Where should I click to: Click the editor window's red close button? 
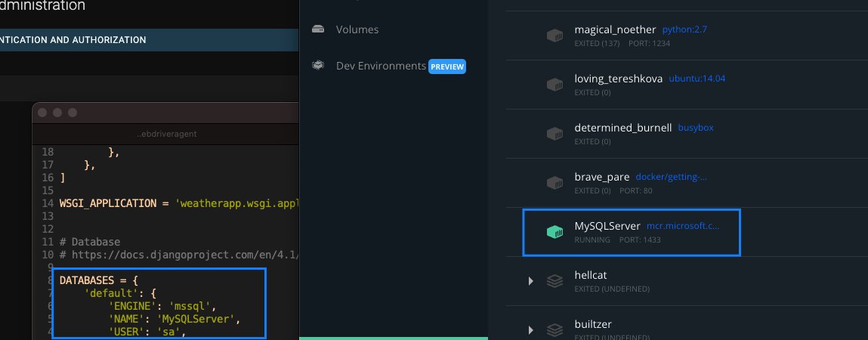coord(42,113)
